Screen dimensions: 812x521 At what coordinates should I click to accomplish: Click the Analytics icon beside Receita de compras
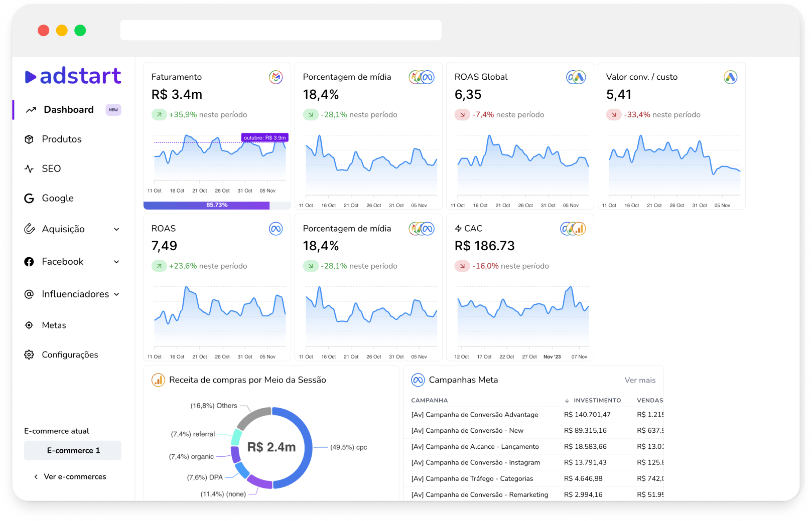coord(159,380)
